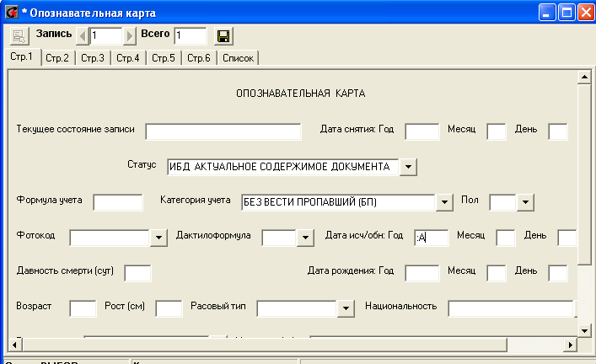Click the Дата исч/обн День field
The height and width of the screenshot is (364, 596).
[x=567, y=238]
